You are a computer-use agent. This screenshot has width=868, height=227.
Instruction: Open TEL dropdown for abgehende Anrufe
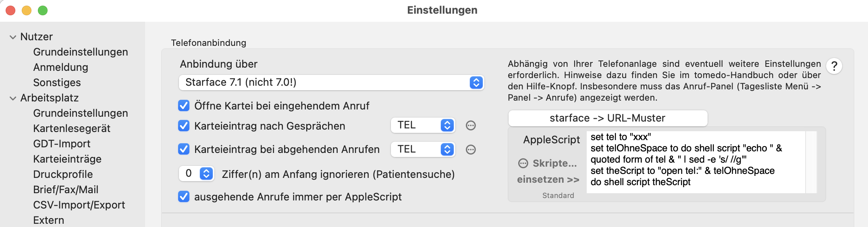pos(423,149)
